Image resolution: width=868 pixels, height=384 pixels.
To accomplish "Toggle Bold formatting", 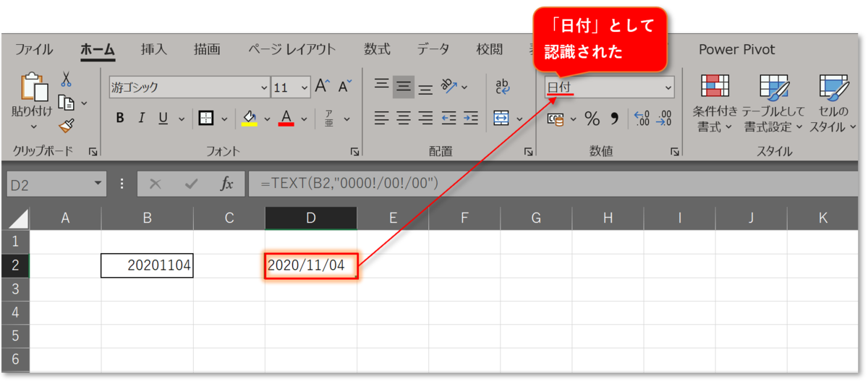I will [x=120, y=118].
